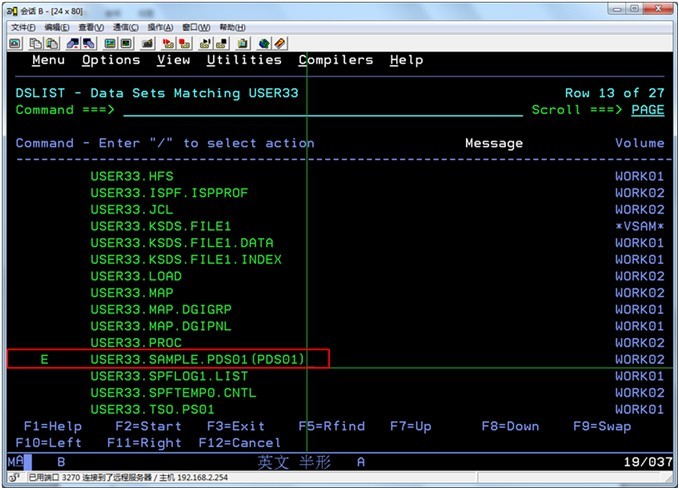The width and height of the screenshot is (679, 489).
Task: Open the 查看(V) menu
Action: tap(91, 27)
